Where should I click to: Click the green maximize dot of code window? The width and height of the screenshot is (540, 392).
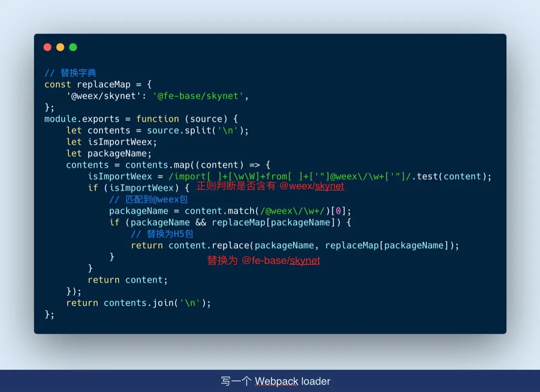pyautogui.click(x=73, y=47)
